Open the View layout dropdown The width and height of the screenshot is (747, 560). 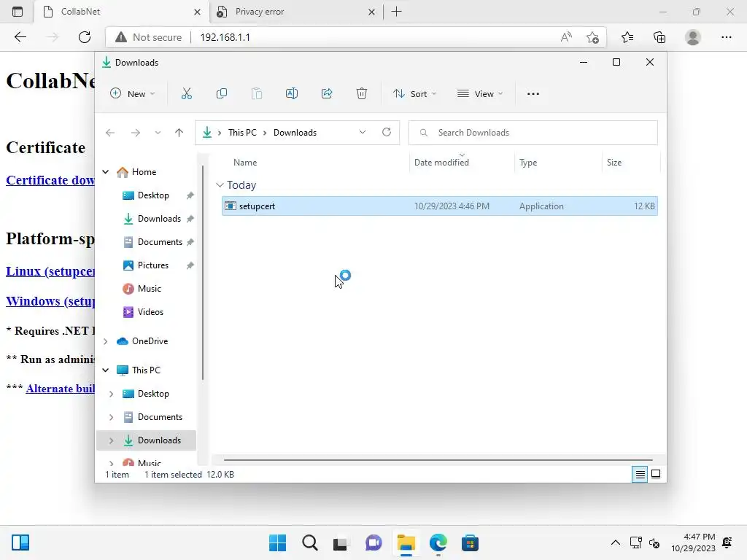480,94
